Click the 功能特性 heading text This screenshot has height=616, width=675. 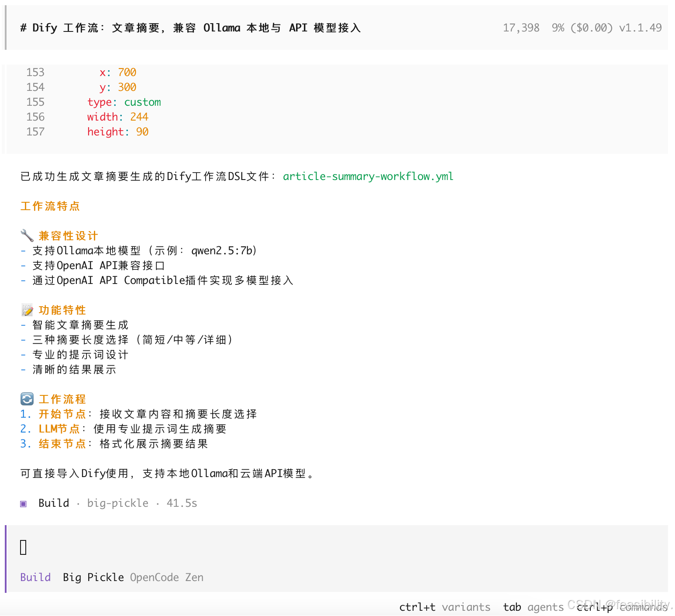pos(62,310)
